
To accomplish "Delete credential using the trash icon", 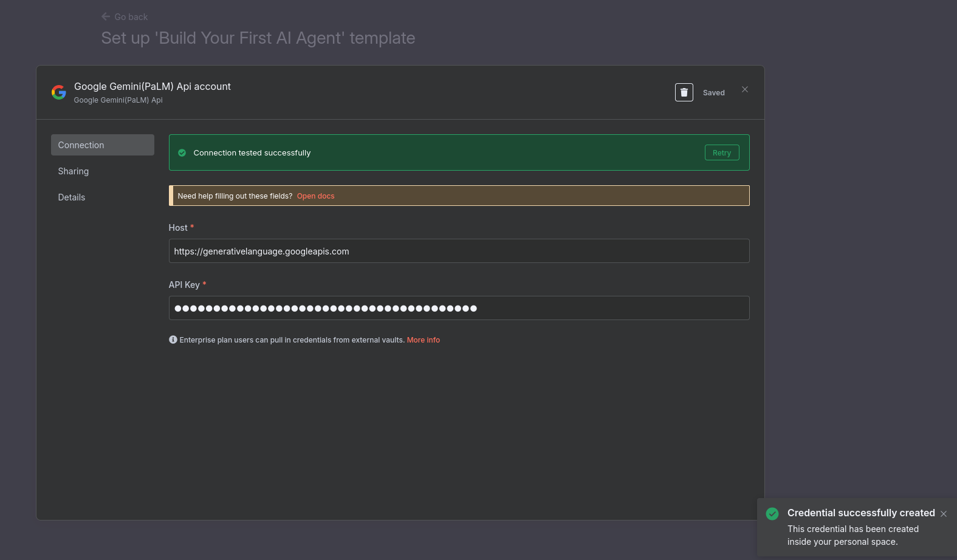I will (x=684, y=92).
